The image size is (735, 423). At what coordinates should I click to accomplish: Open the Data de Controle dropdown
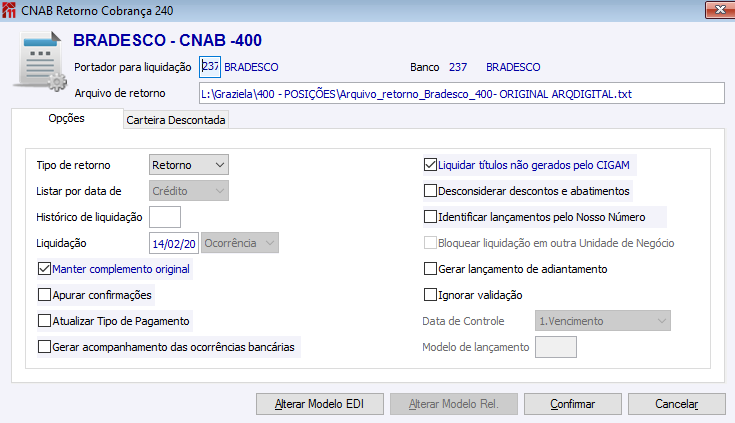[x=603, y=321]
